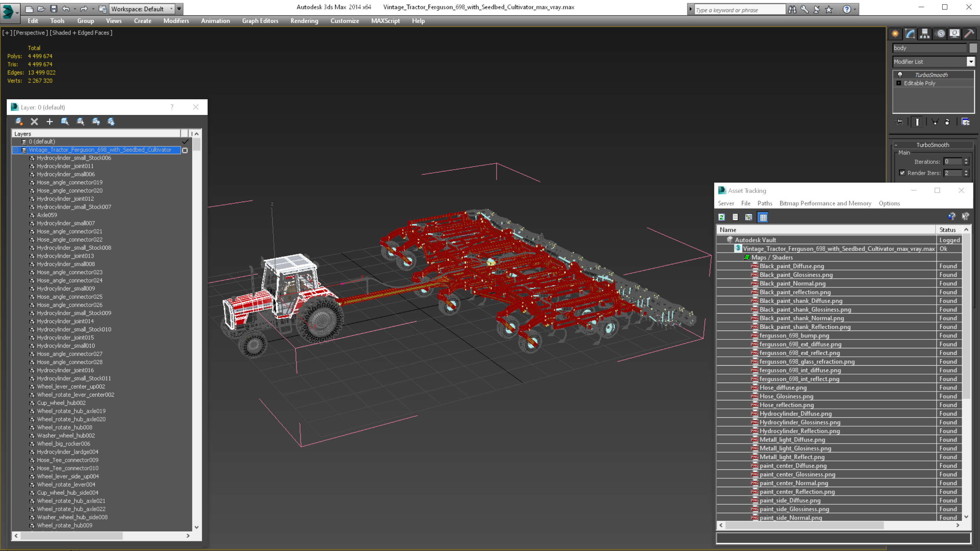Click the Name column header in Asset Tracking
Screen dimensions: 980x551
click(x=826, y=230)
